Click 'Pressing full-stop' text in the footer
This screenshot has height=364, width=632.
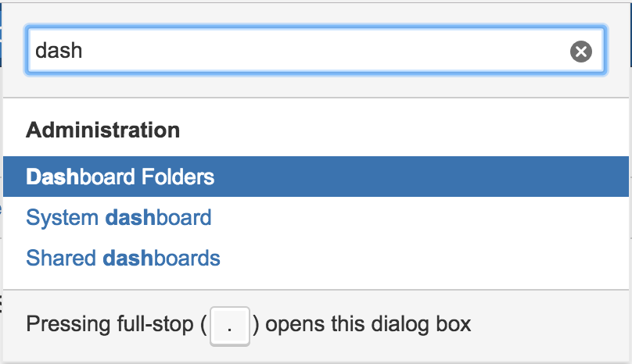(110, 323)
